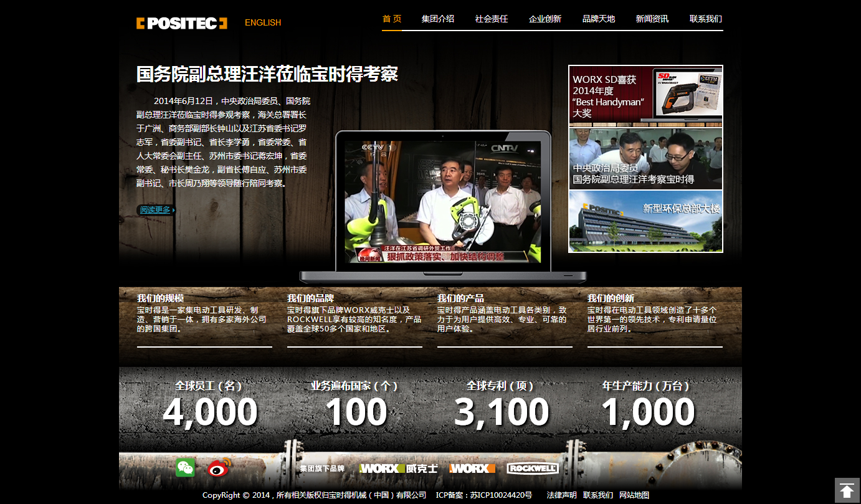Go to 品牌天地 page
Image resolution: width=861 pixels, height=504 pixels.
click(x=598, y=19)
